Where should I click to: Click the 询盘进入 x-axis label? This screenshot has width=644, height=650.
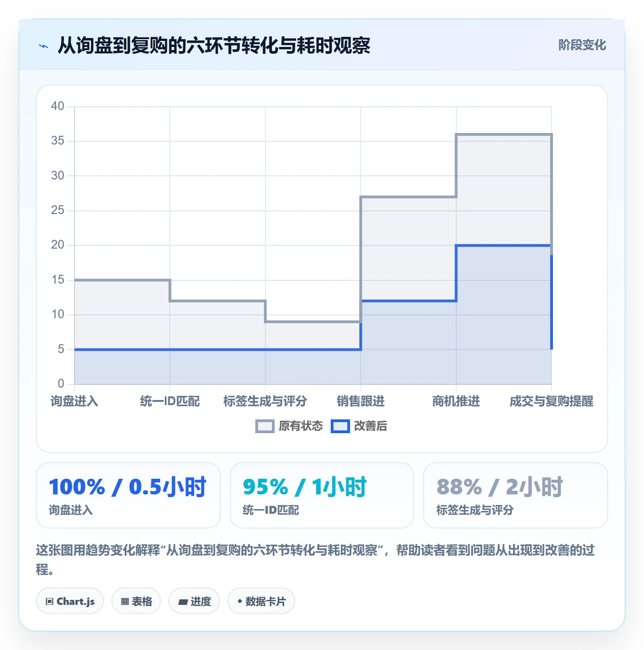[75, 401]
